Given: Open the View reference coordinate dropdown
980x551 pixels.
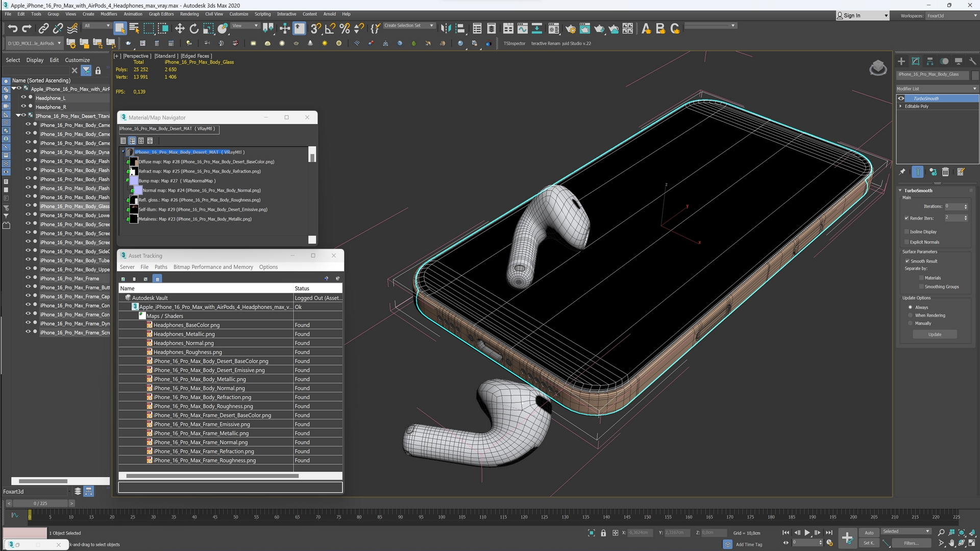Looking at the screenshot, I should (246, 26).
